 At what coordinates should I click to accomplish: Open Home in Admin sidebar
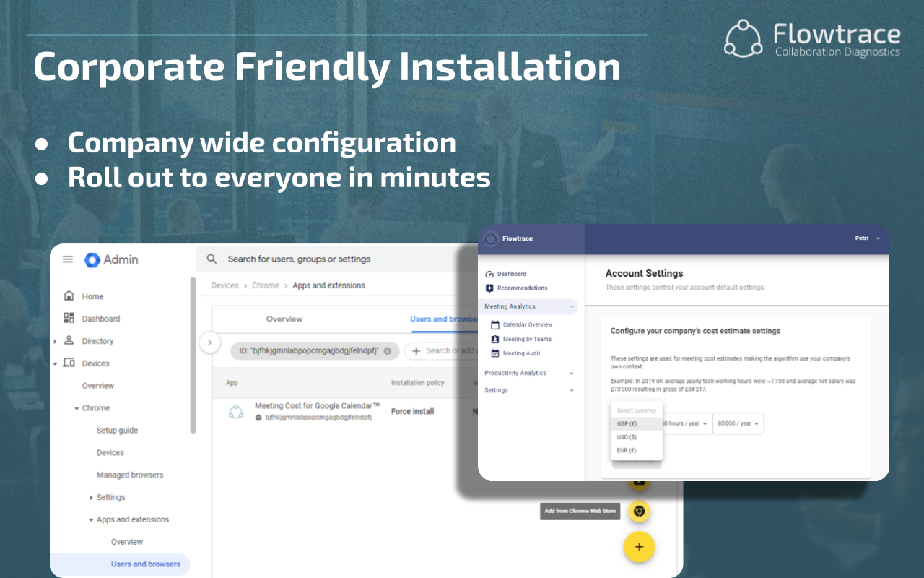[x=92, y=296]
